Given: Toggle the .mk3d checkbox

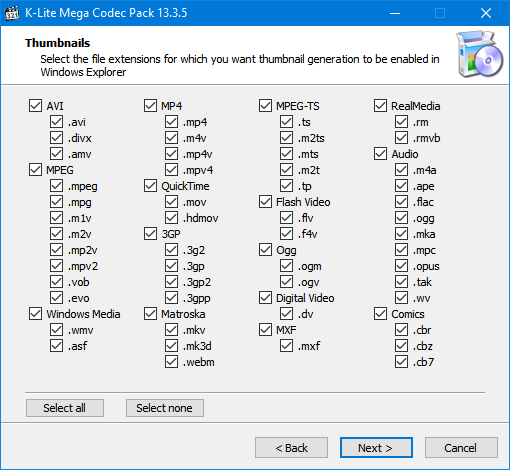Looking at the screenshot, I should click(x=171, y=346).
